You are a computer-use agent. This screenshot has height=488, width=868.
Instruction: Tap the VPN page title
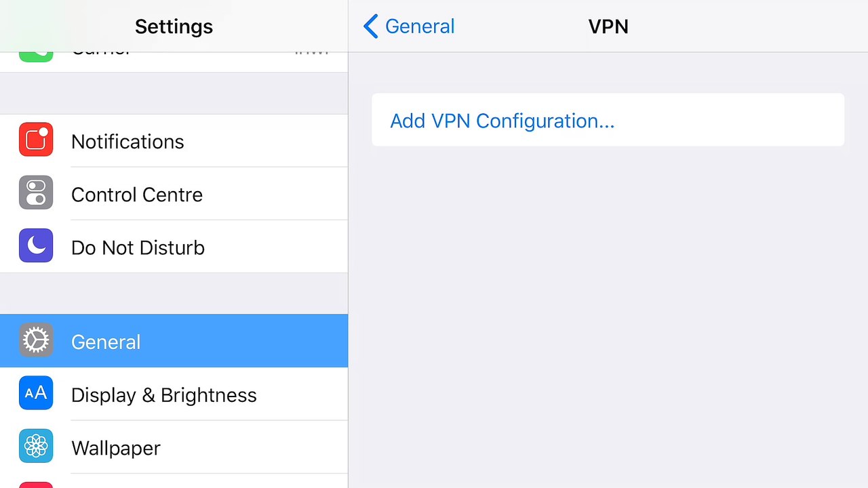click(x=608, y=26)
